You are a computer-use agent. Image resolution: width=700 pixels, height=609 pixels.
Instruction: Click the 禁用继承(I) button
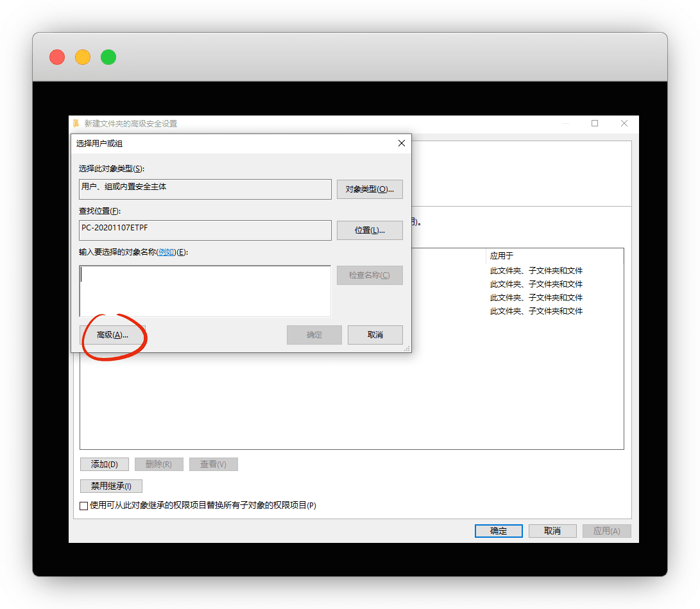(x=111, y=486)
